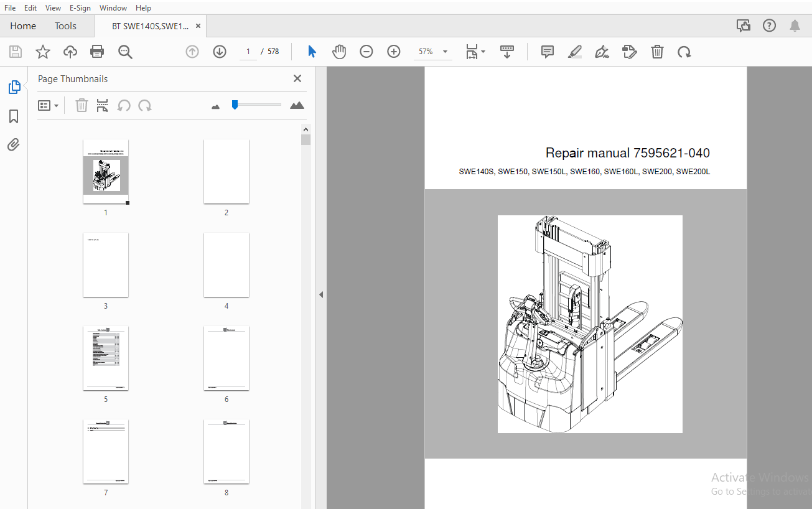812x509 pixels.
Task: Add a comment note icon
Action: point(548,52)
